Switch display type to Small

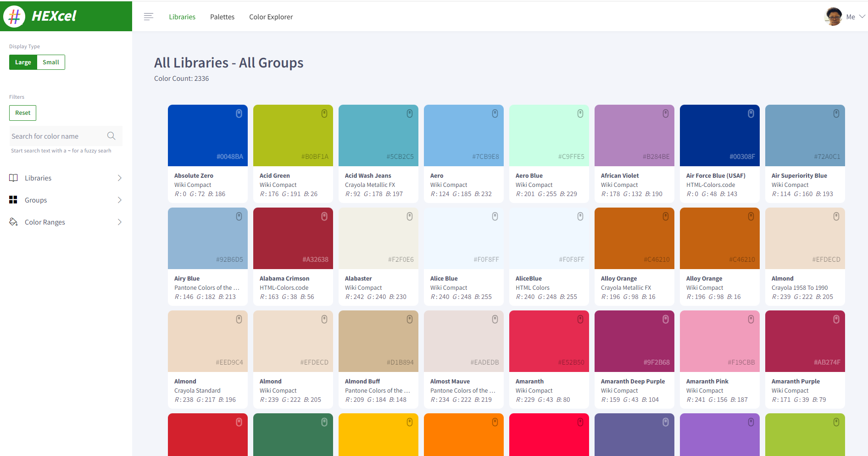click(x=51, y=62)
